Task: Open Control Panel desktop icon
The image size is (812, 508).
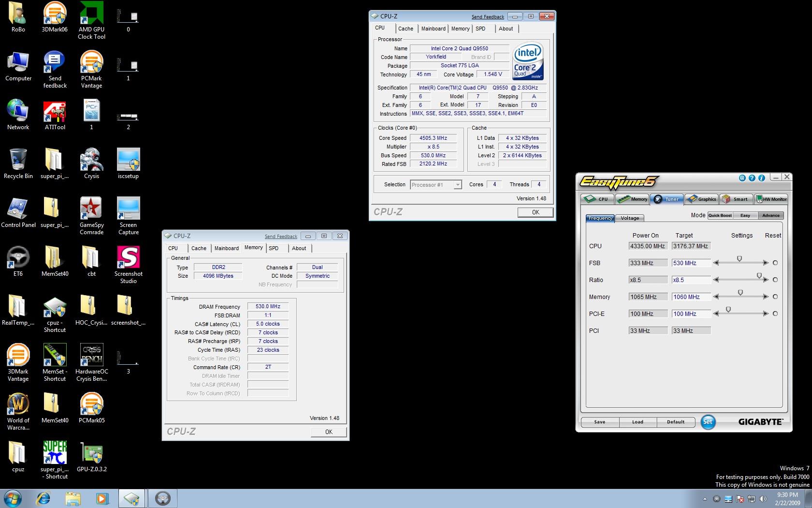Action: point(18,213)
